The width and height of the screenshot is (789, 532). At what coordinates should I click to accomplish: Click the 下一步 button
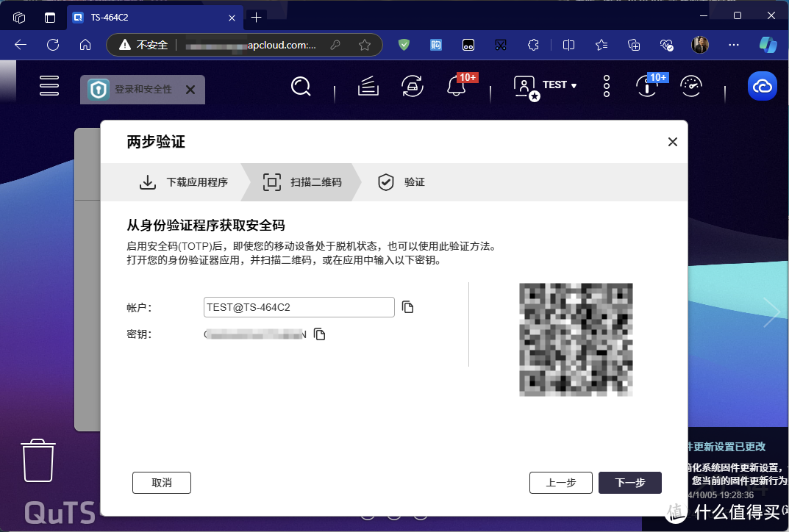pyautogui.click(x=629, y=483)
